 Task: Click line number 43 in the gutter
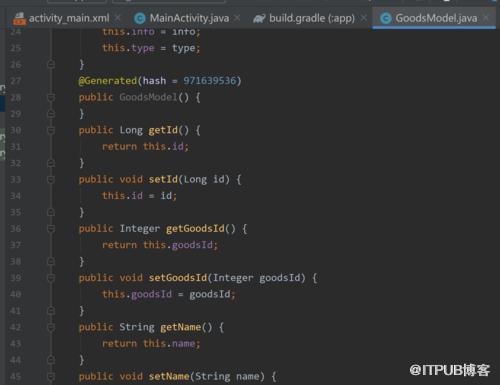[x=15, y=344]
